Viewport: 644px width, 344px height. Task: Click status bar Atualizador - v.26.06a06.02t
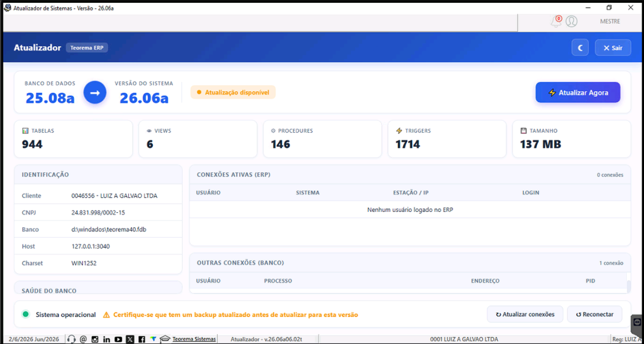[266, 339]
